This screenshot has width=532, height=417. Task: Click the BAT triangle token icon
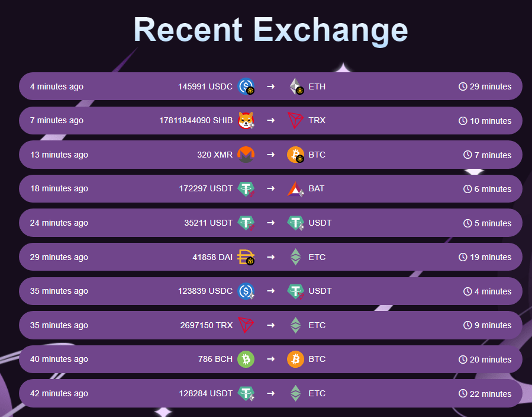[x=295, y=189]
